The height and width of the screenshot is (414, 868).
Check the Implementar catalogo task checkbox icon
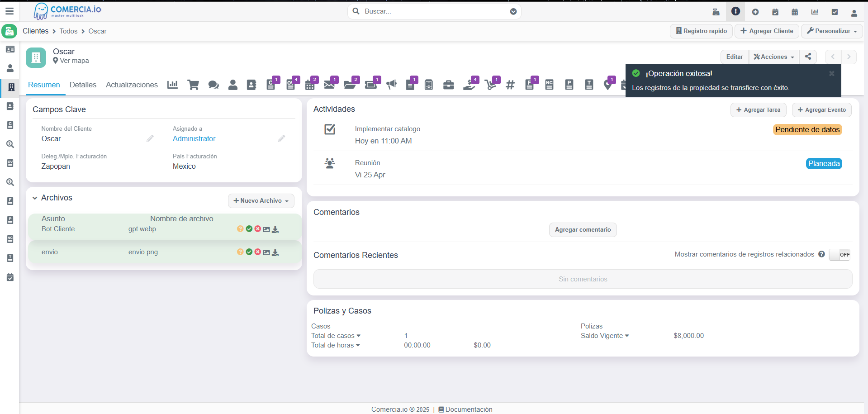pos(330,129)
